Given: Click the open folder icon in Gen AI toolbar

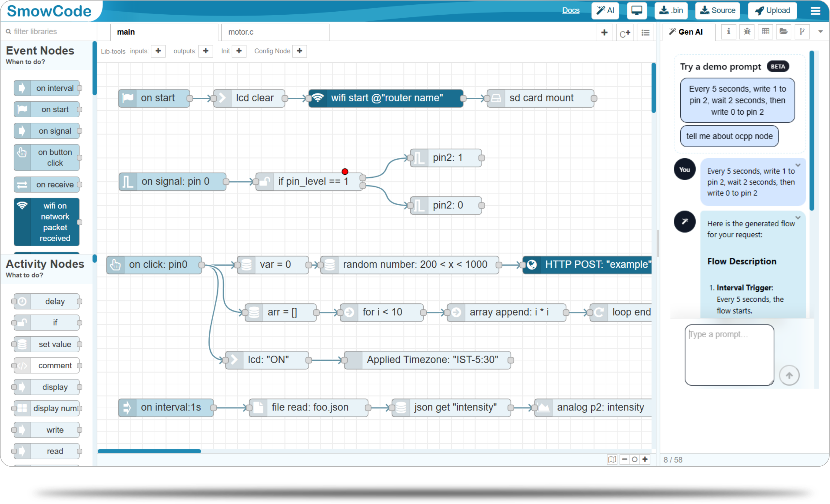Looking at the screenshot, I should tap(784, 32).
